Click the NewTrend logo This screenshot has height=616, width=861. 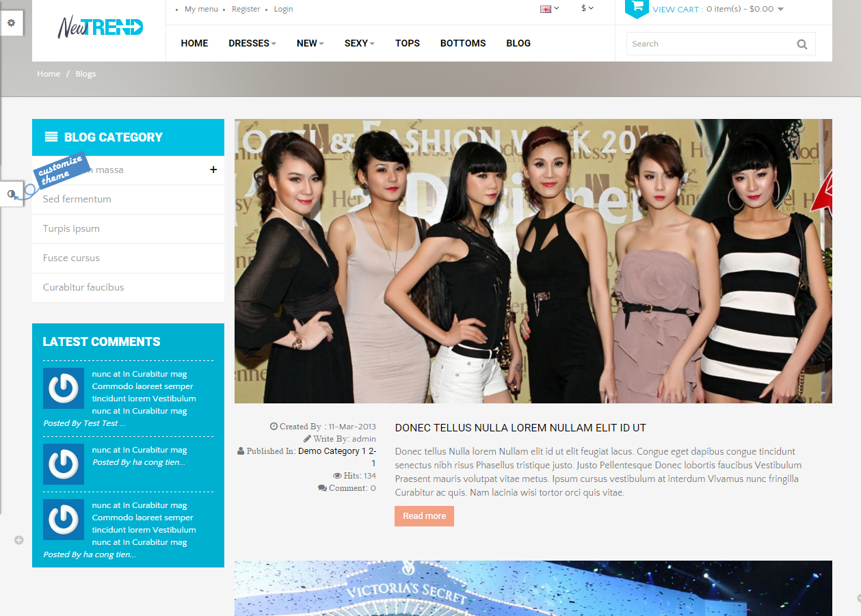100,27
